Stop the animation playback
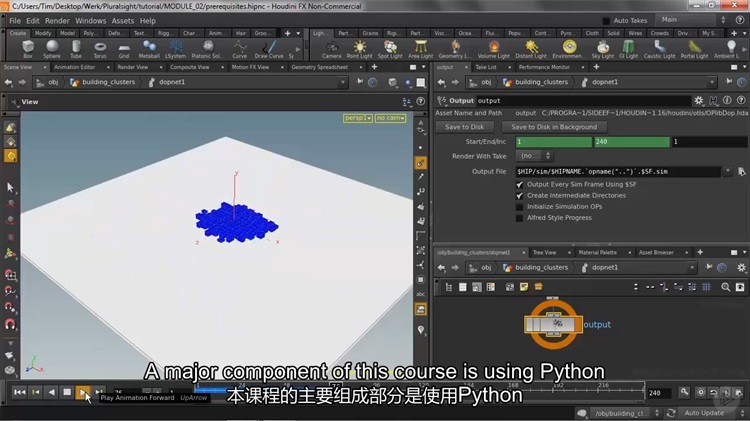This screenshot has height=421, width=750. pyautogui.click(x=67, y=392)
